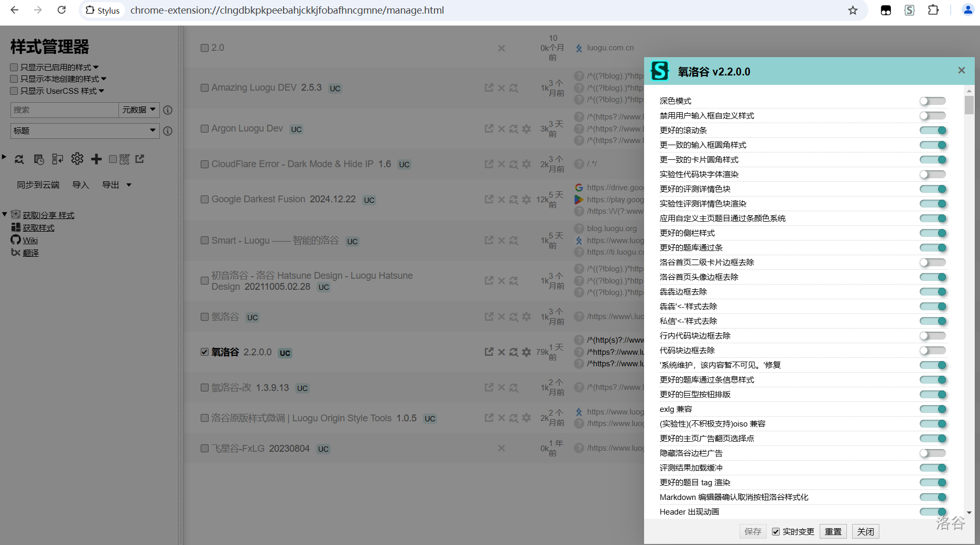
Task: Toggle the 实时变更 checkbox
Action: pos(776,531)
